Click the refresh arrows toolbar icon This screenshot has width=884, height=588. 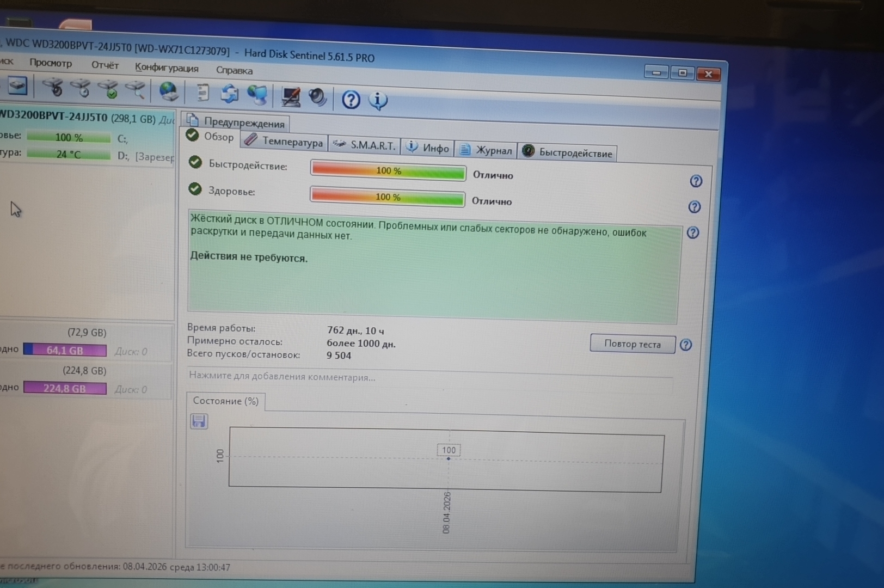(229, 94)
